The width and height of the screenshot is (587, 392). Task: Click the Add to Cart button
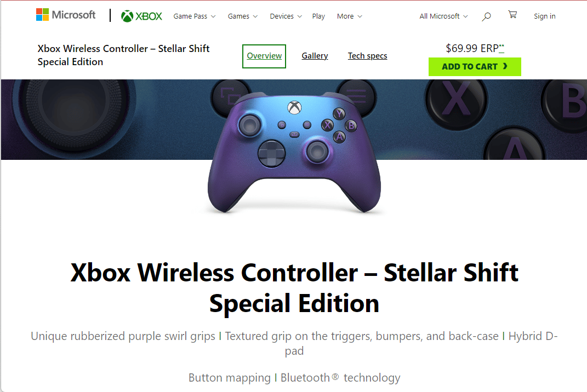tap(475, 67)
